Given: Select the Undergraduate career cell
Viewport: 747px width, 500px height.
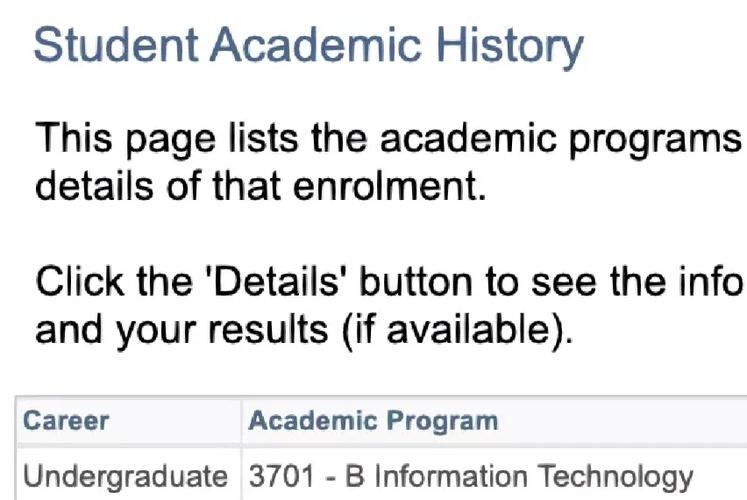Looking at the screenshot, I should (x=126, y=476).
